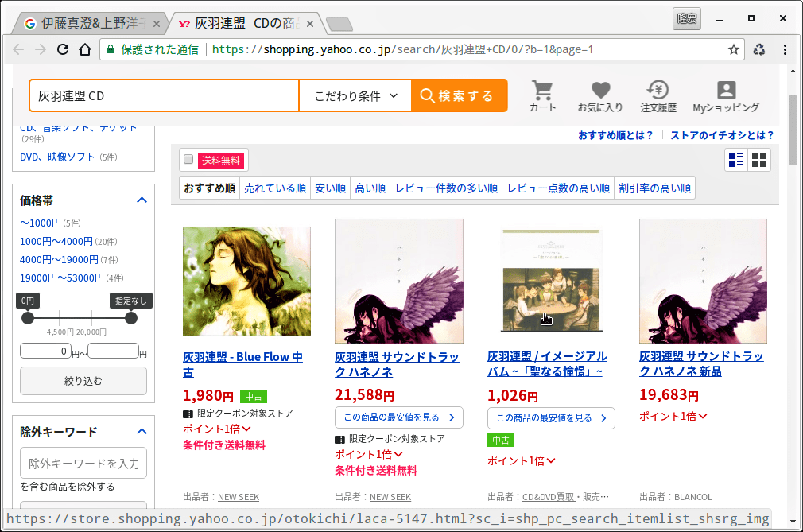Click the browser address bar URL
The width and height of the screenshot is (803, 532).
(x=402, y=49)
